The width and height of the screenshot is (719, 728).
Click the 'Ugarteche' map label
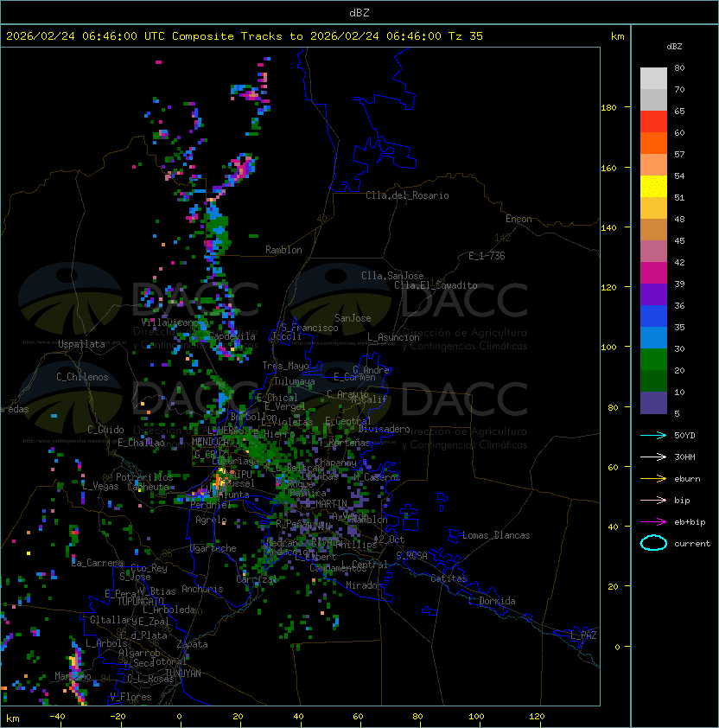pyautogui.click(x=213, y=548)
